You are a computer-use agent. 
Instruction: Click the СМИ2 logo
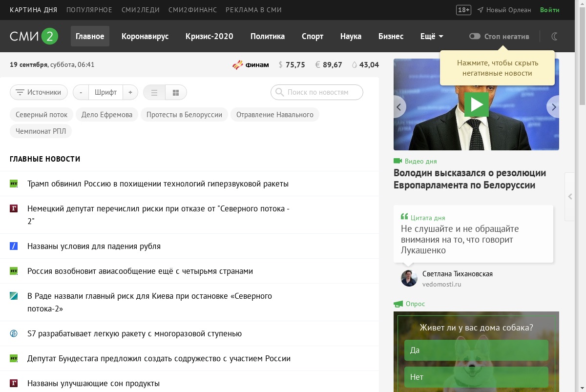pos(34,36)
